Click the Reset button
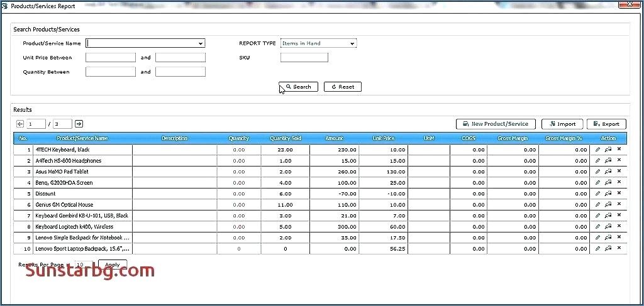This screenshot has width=644, height=306. tap(343, 87)
